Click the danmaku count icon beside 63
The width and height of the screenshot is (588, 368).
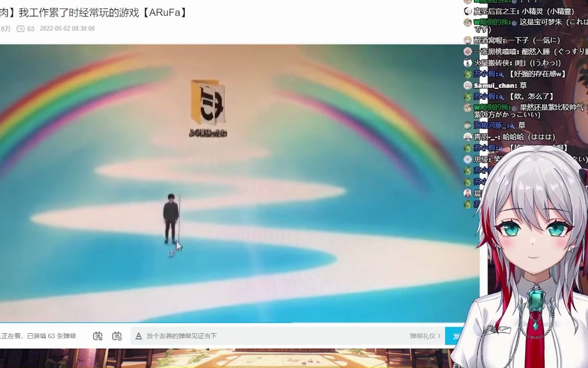(21, 29)
